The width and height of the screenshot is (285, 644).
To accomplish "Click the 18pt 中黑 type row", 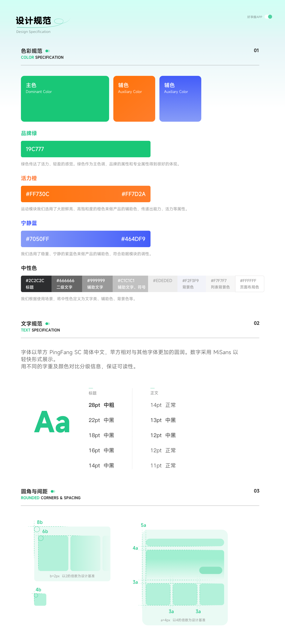I will [x=101, y=436].
